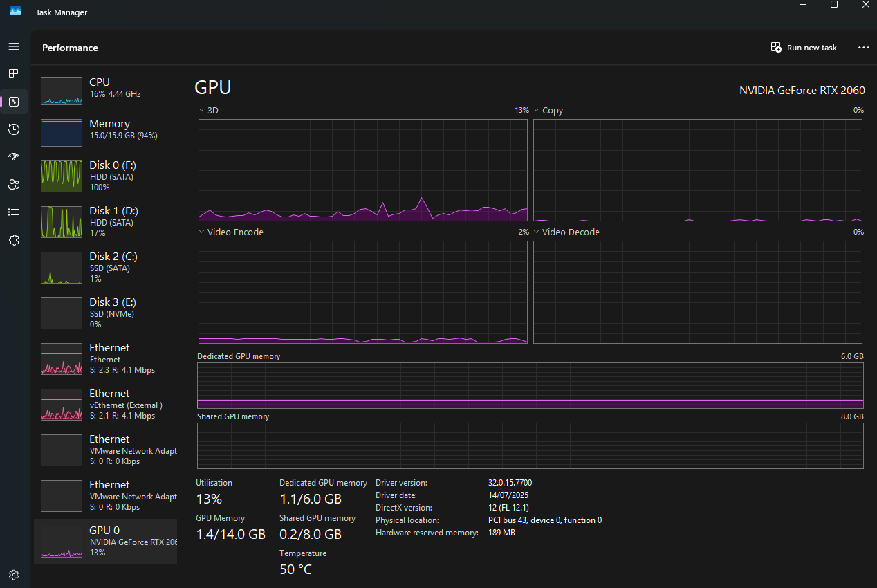Click the NVIDIA GeForce RTX 2060 title
Image resolution: width=877 pixels, height=588 pixels.
802,91
